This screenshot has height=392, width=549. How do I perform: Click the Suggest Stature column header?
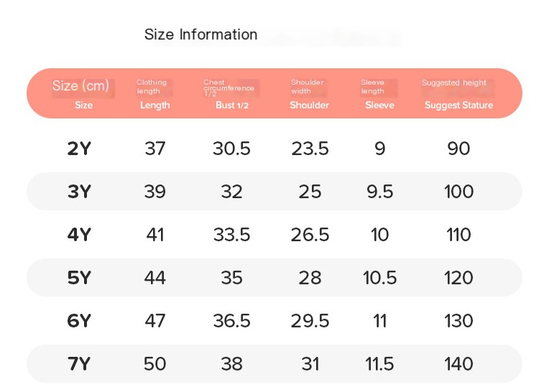coord(458,106)
